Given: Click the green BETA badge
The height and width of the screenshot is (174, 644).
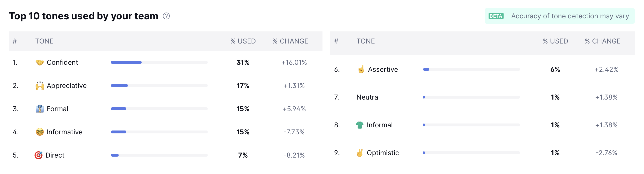Looking at the screenshot, I should [496, 16].
